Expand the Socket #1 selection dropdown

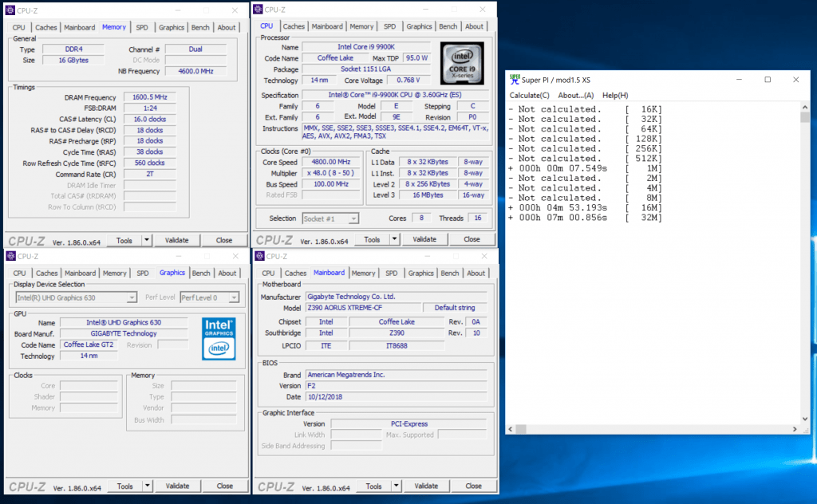(x=353, y=219)
